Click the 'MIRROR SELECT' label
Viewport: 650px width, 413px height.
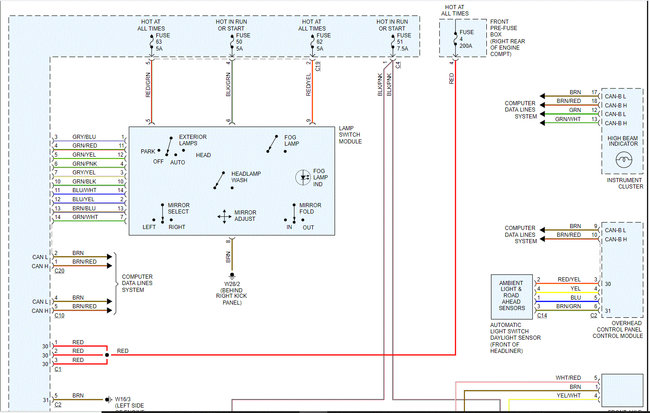(178, 209)
